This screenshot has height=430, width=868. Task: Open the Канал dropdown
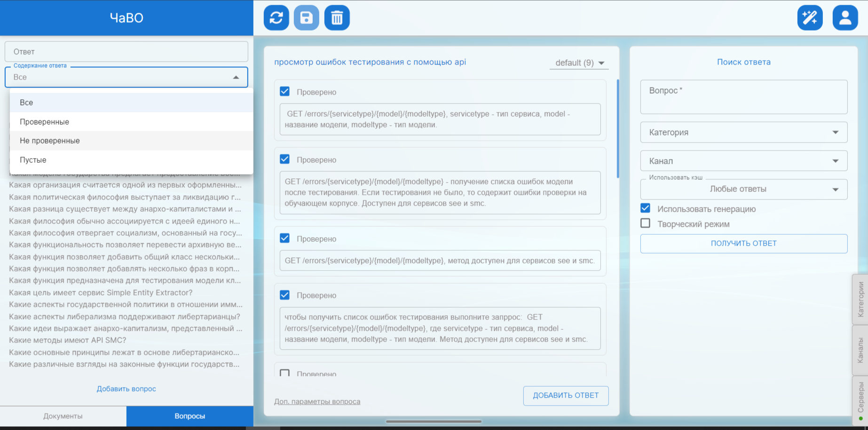tap(743, 161)
